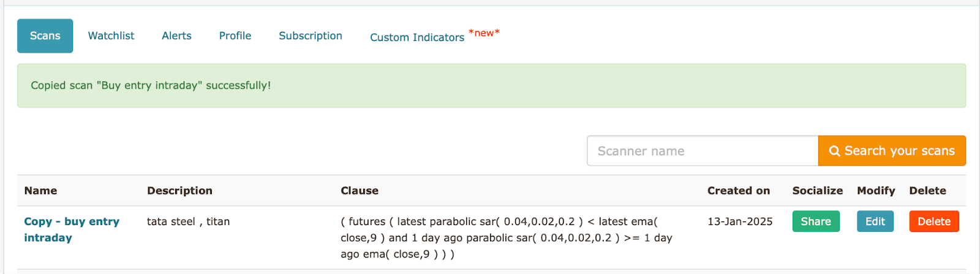The image size is (980, 274).
Task: Click the Created on column header
Action: tap(738, 191)
